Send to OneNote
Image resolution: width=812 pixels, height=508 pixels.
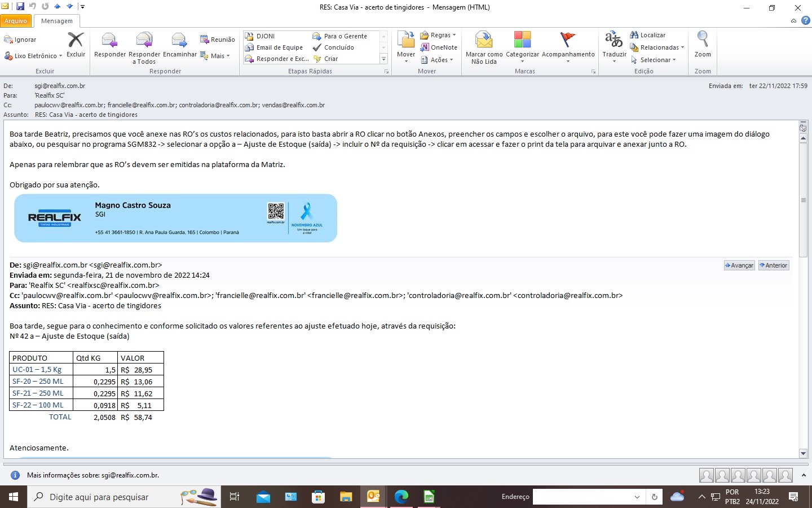[439, 47]
